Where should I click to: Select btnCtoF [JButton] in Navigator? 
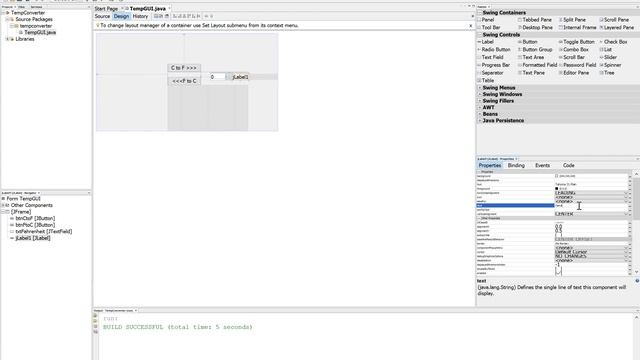pyautogui.click(x=35, y=218)
